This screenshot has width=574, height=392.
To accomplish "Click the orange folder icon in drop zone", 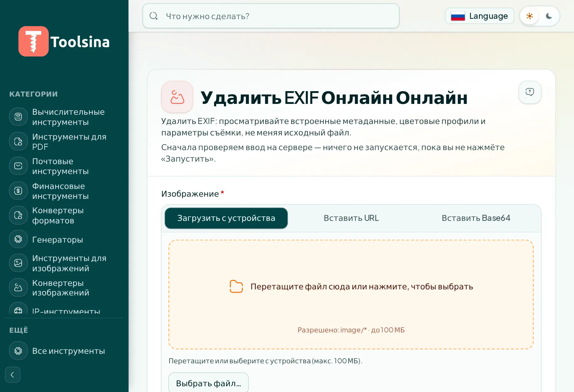I will tap(236, 287).
